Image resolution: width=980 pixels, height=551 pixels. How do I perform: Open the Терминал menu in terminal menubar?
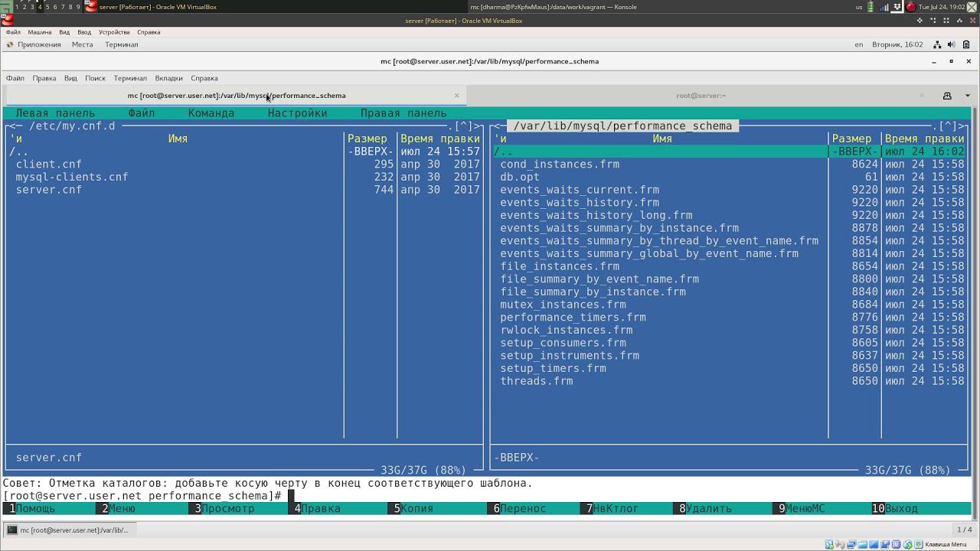pyautogui.click(x=130, y=78)
